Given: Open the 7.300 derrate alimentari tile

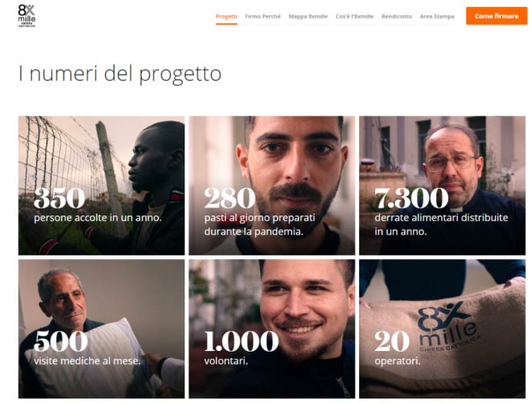Looking at the screenshot, I should pos(442,185).
